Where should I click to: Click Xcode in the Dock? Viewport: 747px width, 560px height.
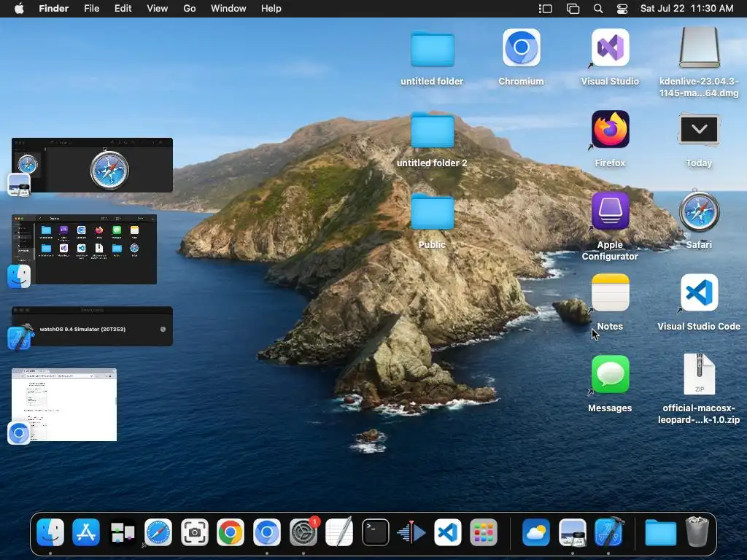(x=609, y=532)
